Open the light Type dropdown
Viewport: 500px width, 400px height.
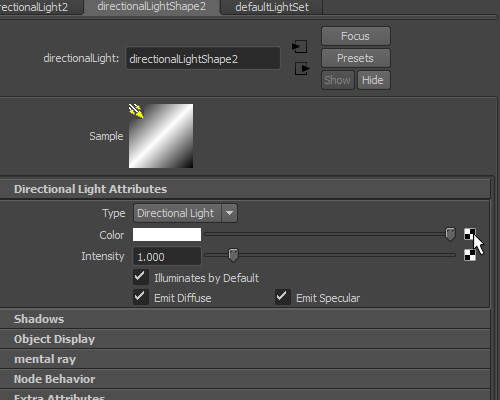coord(185,213)
